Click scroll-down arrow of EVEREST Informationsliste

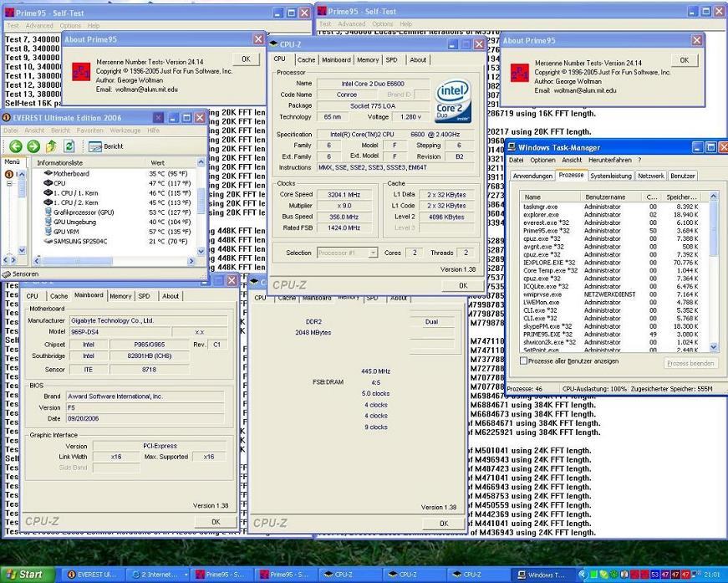click(x=201, y=251)
